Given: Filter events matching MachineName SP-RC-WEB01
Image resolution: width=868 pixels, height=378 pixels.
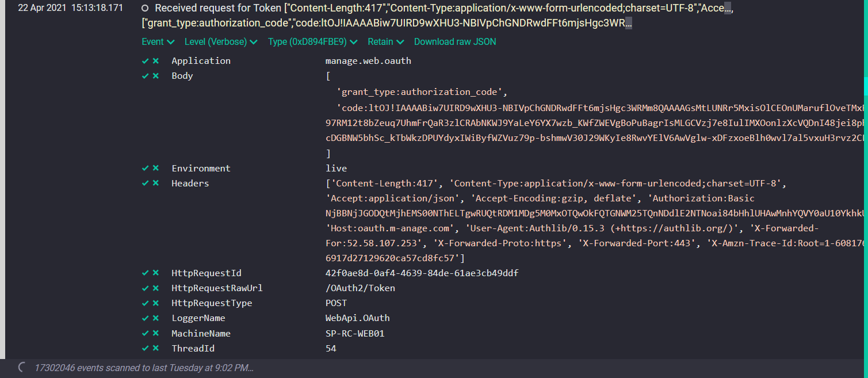Looking at the screenshot, I should 145,333.
